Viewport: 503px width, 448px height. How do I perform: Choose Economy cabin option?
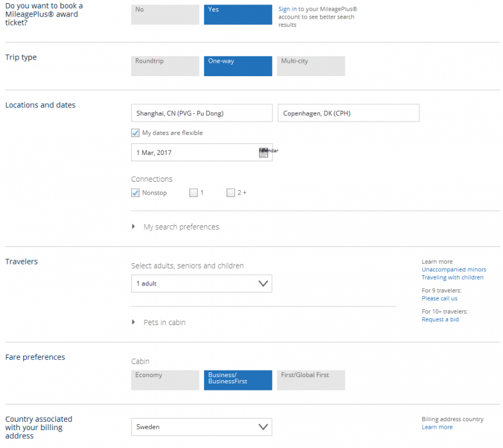(x=165, y=380)
